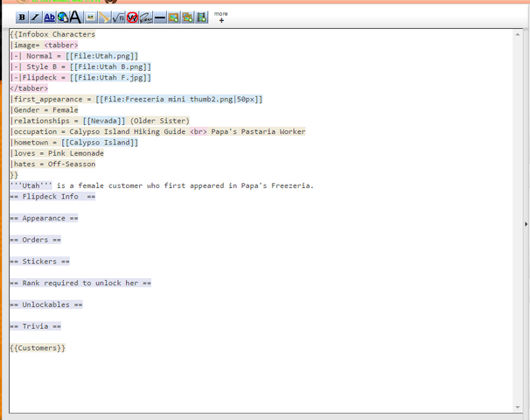The height and width of the screenshot is (420, 530).
Task: Click add image toolbar icon
Action: (x=174, y=17)
